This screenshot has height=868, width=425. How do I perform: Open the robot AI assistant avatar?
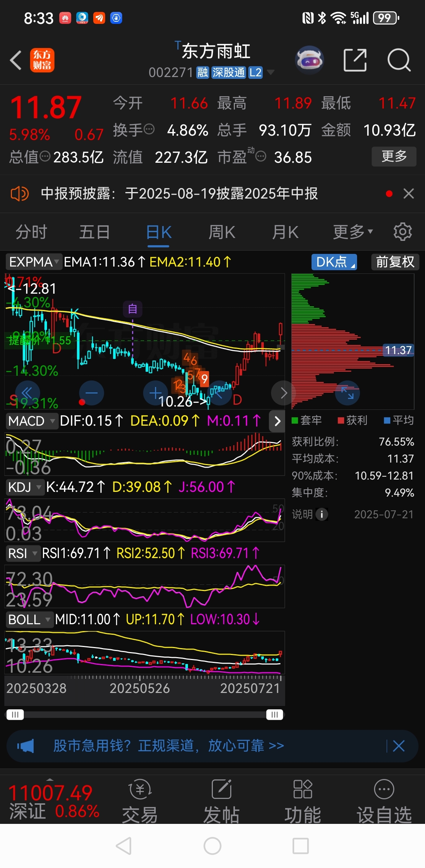tap(309, 60)
